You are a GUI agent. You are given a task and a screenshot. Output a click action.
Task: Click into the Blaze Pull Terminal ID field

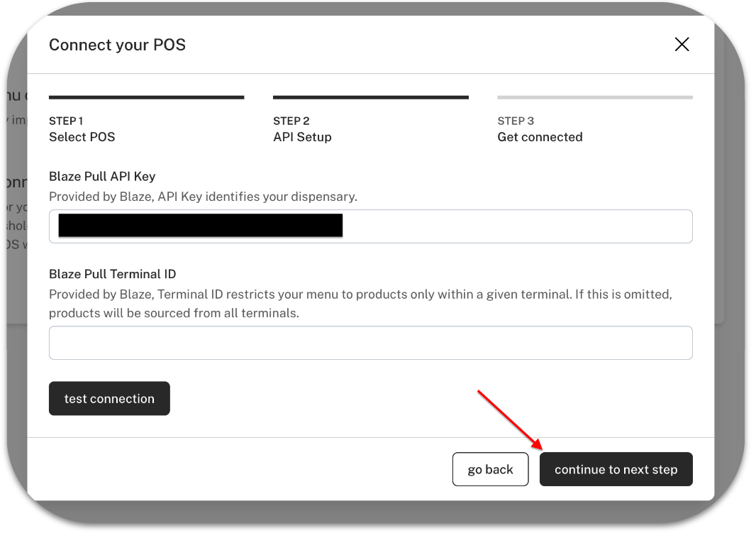(370, 343)
